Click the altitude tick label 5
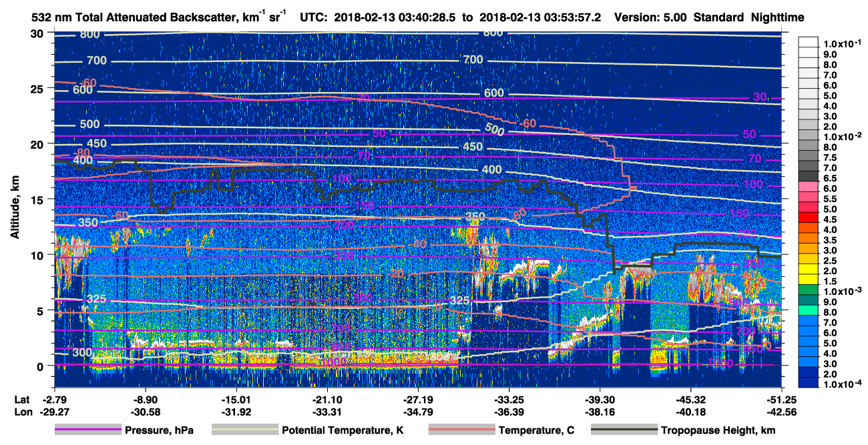This screenshot has height=445, width=868. pyautogui.click(x=40, y=310)
